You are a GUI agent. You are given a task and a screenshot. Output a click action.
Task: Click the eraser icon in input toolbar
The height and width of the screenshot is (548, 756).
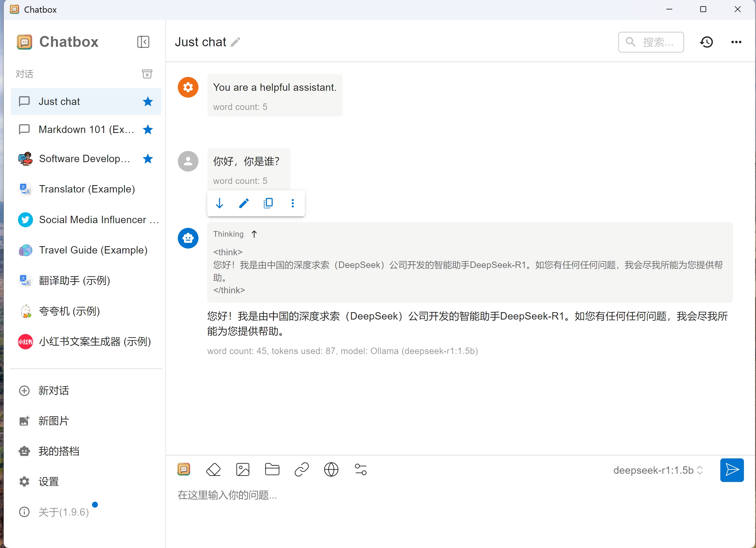click(213, 469)
